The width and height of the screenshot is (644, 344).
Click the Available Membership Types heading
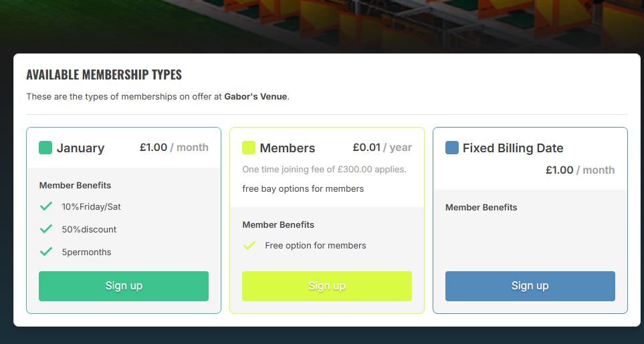coord(104,75)
